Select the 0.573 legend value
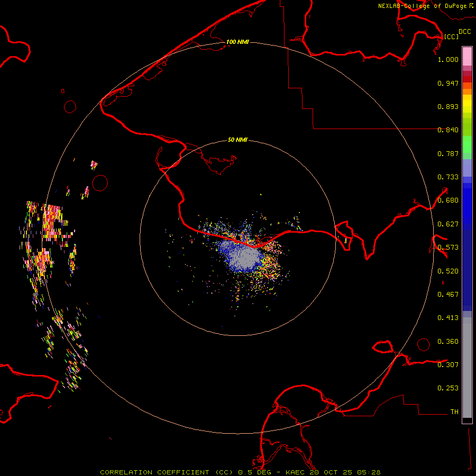Image resolution: width=476 pixels, height=476 pixels. pos(448,248)
